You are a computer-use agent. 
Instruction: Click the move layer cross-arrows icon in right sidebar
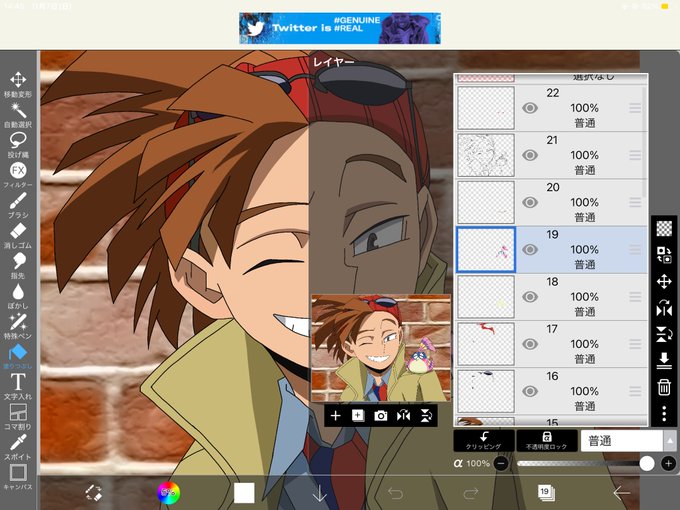point(664,281)
